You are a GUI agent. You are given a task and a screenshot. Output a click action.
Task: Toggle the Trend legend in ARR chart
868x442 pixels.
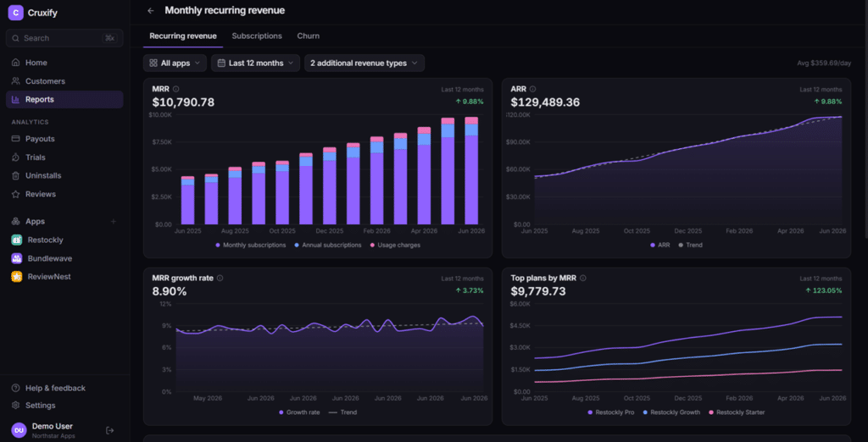click(x=690, y=245)
